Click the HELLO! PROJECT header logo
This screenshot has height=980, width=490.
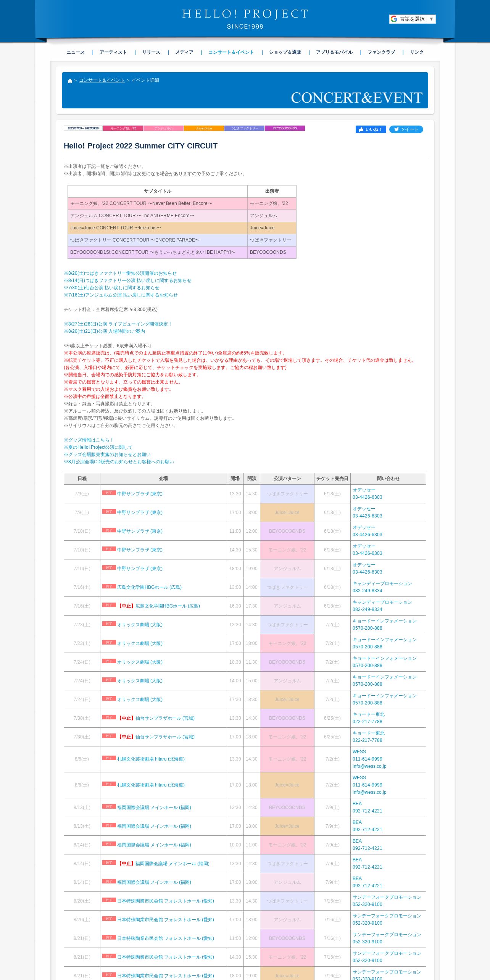[x=245, y=19]
